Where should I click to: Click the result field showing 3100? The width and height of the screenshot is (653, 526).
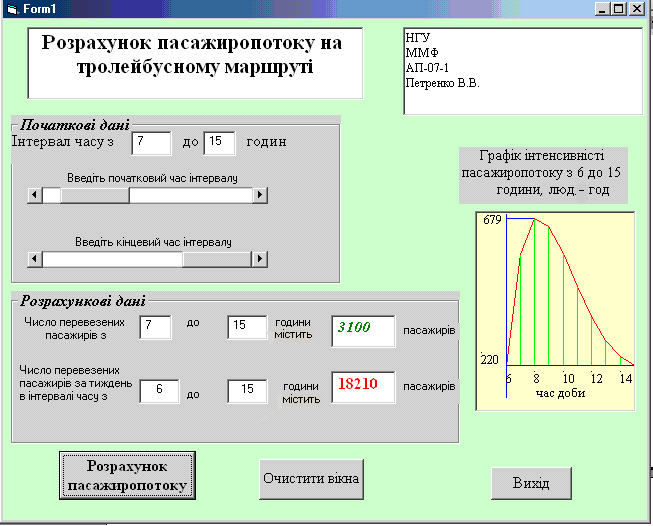(364, 331)
